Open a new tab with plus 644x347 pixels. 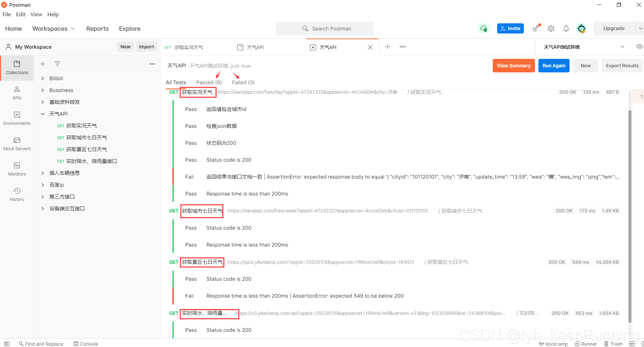[x=387, y=47]
